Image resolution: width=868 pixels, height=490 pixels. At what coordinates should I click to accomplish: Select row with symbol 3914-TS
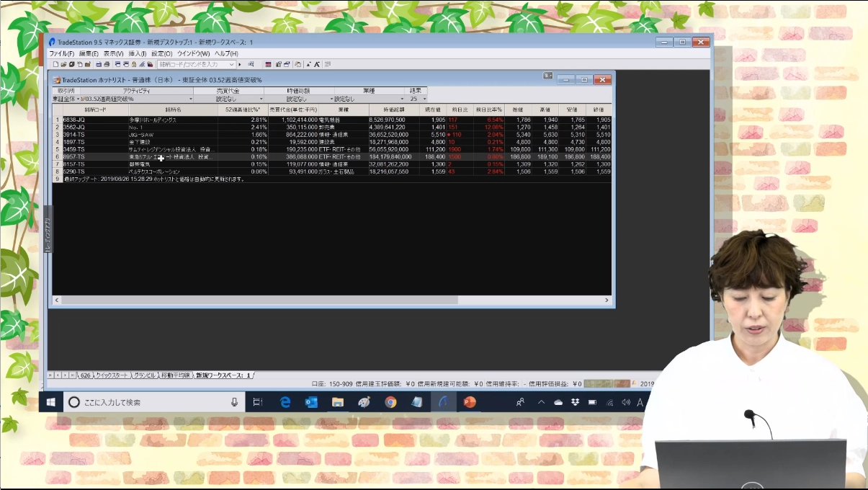point(332,135)
